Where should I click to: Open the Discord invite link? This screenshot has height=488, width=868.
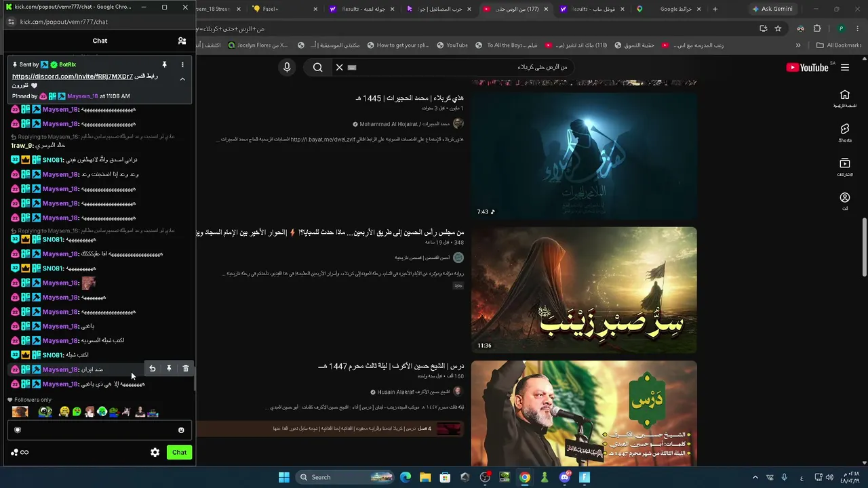click(73, 77)
